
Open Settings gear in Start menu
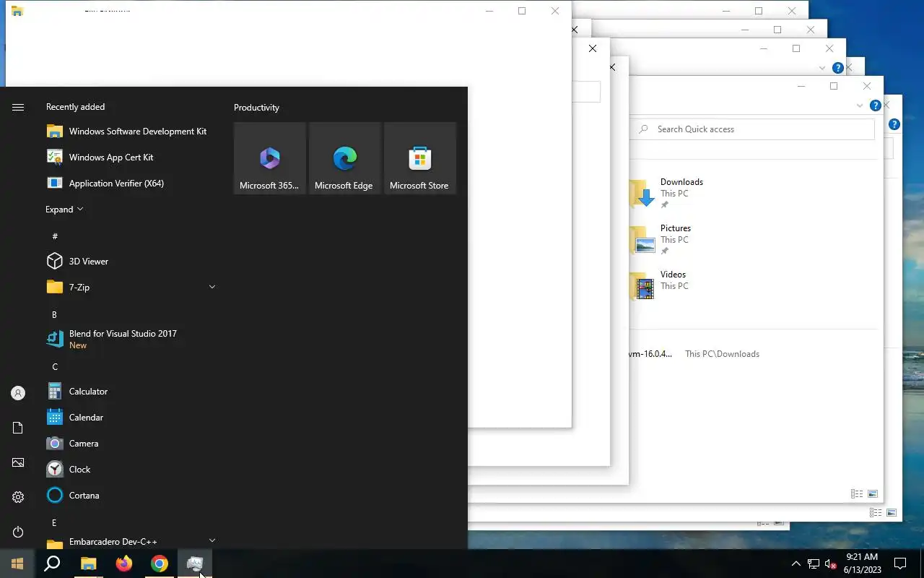(x=18, y=497)
